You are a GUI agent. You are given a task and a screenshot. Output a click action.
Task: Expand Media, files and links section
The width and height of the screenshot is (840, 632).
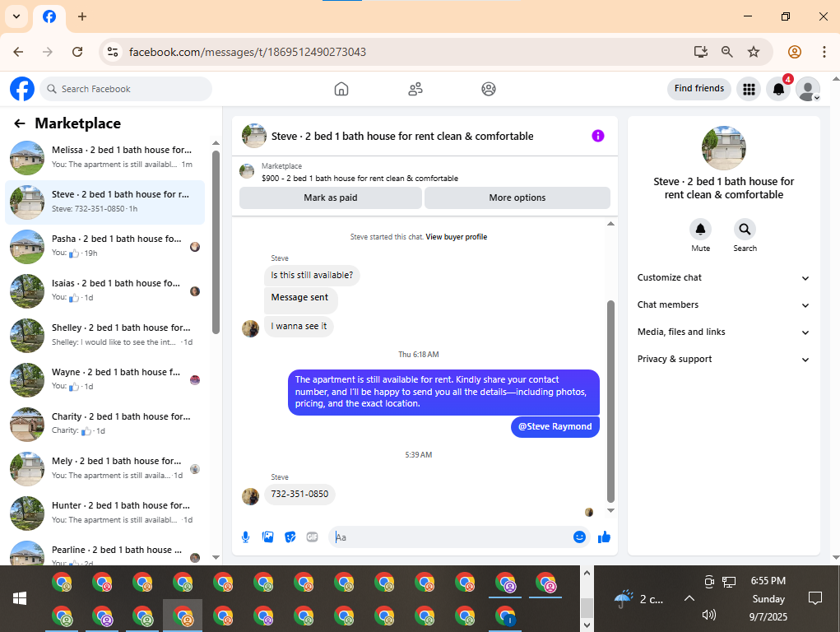click(723, 332)
